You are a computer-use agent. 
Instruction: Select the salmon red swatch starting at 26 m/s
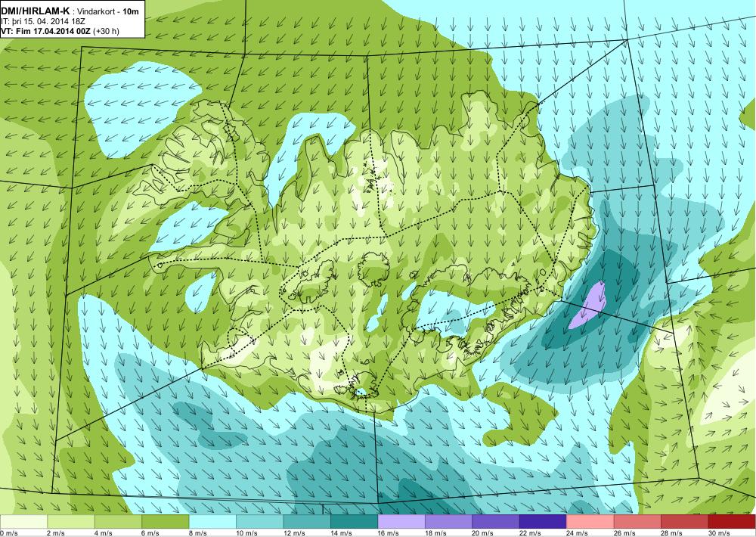[x=638, y=522]
